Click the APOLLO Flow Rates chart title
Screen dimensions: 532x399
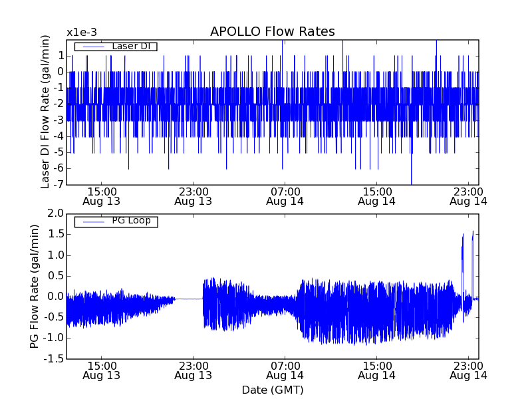272,32
